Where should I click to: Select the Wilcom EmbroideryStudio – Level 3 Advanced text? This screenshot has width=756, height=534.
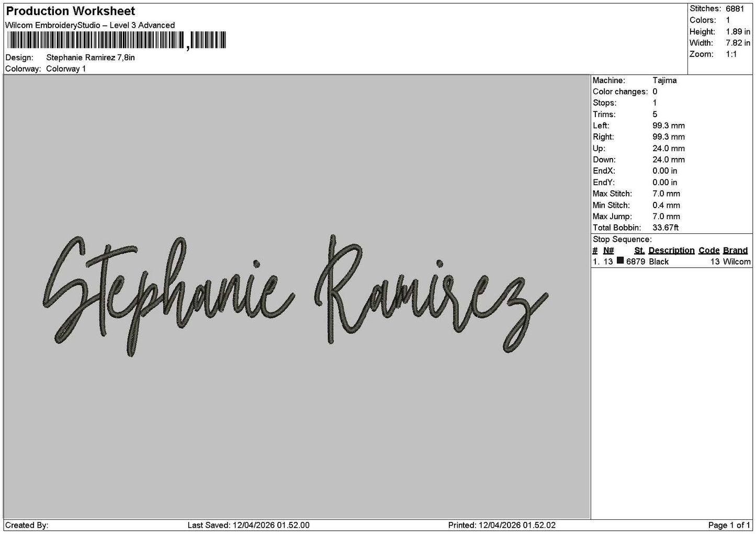pyautogui.click(x=89, y=25)
